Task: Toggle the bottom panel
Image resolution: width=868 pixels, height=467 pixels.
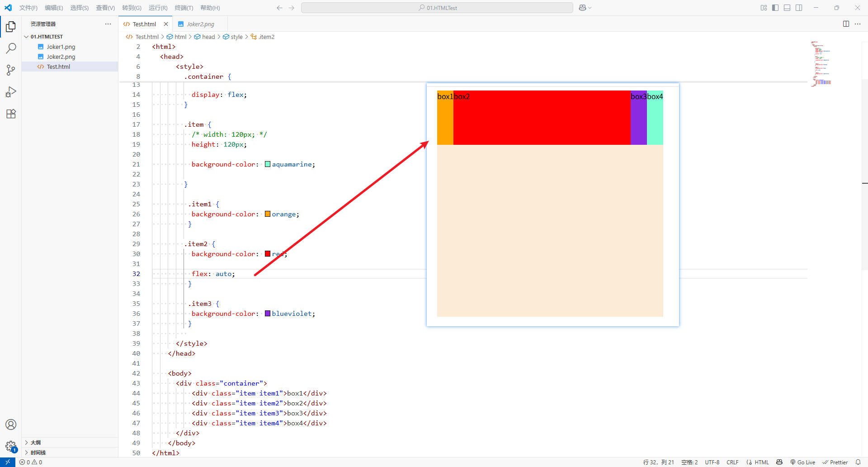Action: pos(787,8)
